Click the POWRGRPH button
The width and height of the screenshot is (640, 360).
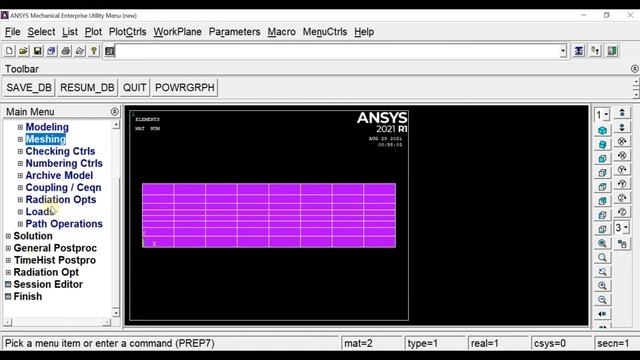click(185, 88)
